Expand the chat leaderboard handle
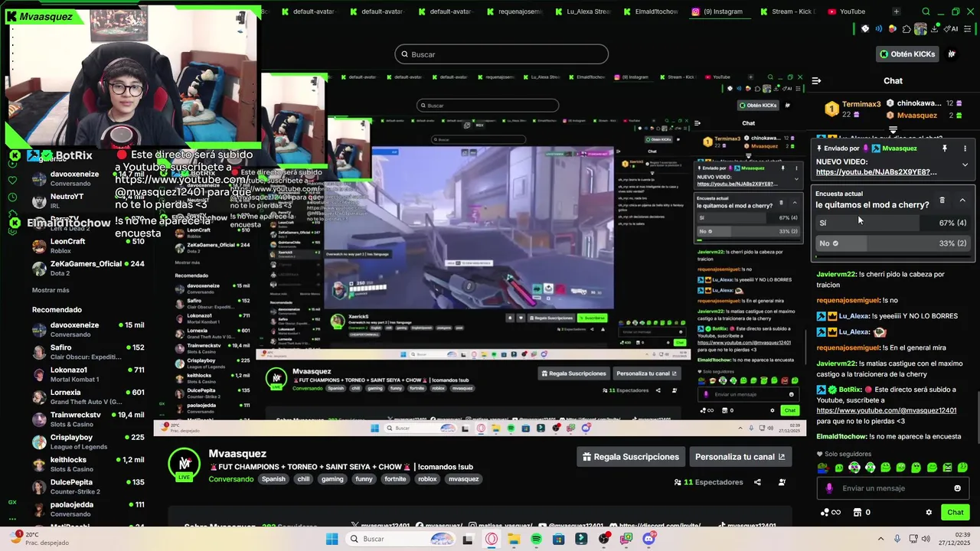Viewport: 980px width, 551px height. point(893,131)
